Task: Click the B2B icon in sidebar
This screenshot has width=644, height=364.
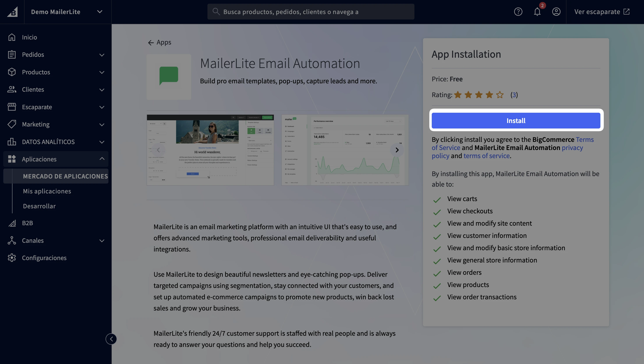Action: click(12, 223)
